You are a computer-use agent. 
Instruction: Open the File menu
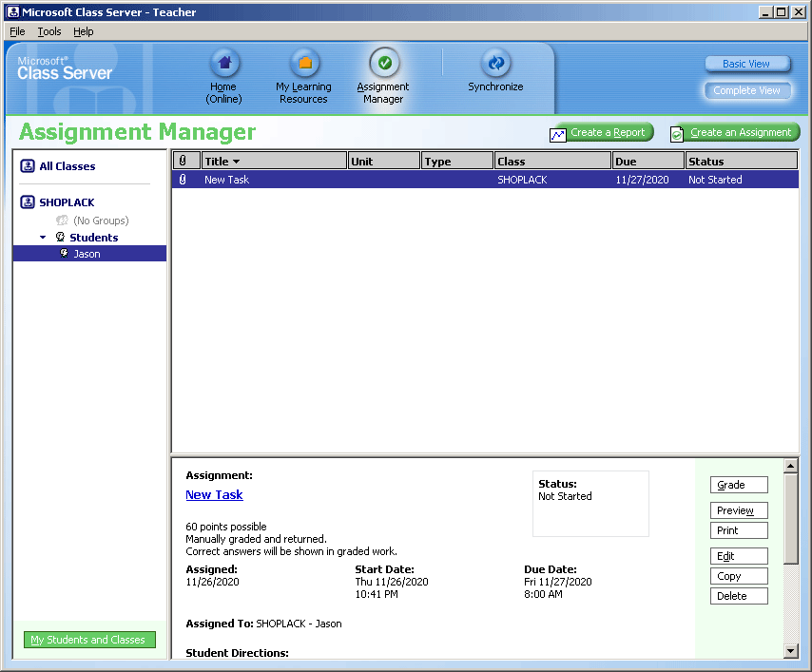(17, 31)
